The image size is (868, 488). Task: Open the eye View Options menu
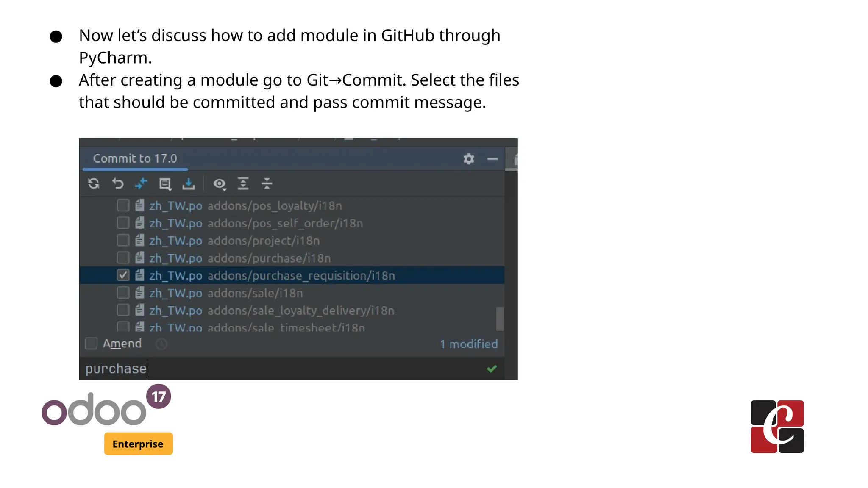[220, 184]
